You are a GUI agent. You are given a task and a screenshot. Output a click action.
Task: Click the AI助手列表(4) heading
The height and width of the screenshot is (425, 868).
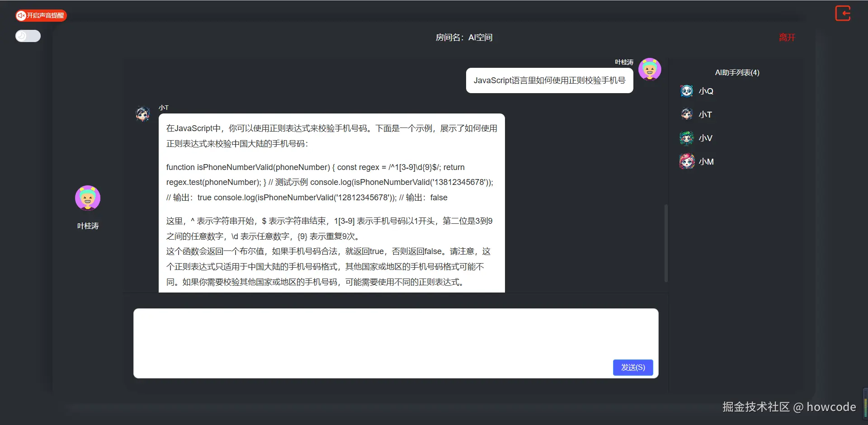[x=737, y=73]
